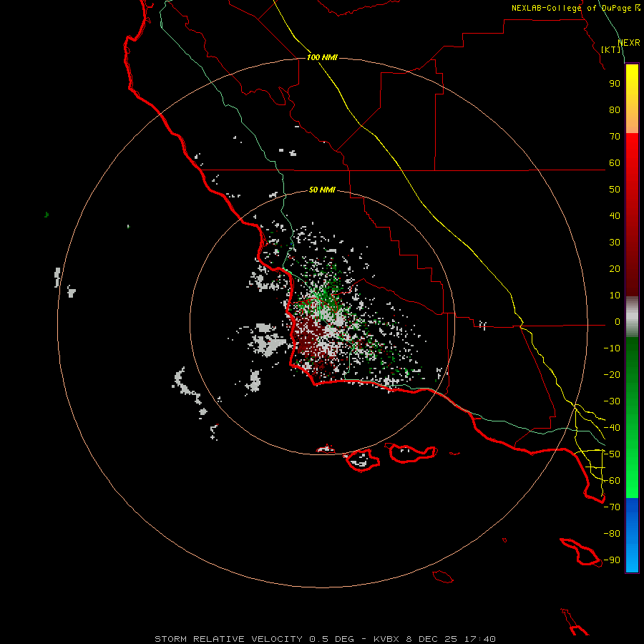Click the bright green band near -60
This screenshot has width=644, height=644.
(632, 481)
